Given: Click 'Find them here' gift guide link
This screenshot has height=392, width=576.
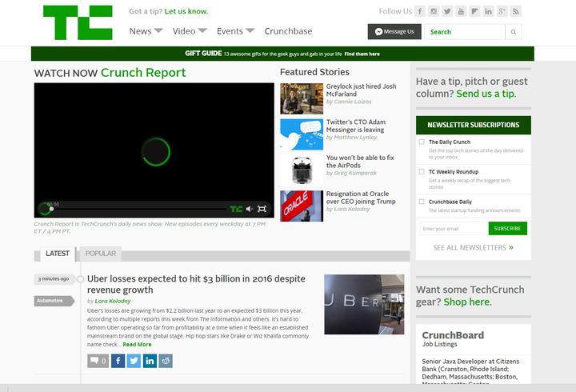Looking at the screenshot, I should [x=362, y=54].
